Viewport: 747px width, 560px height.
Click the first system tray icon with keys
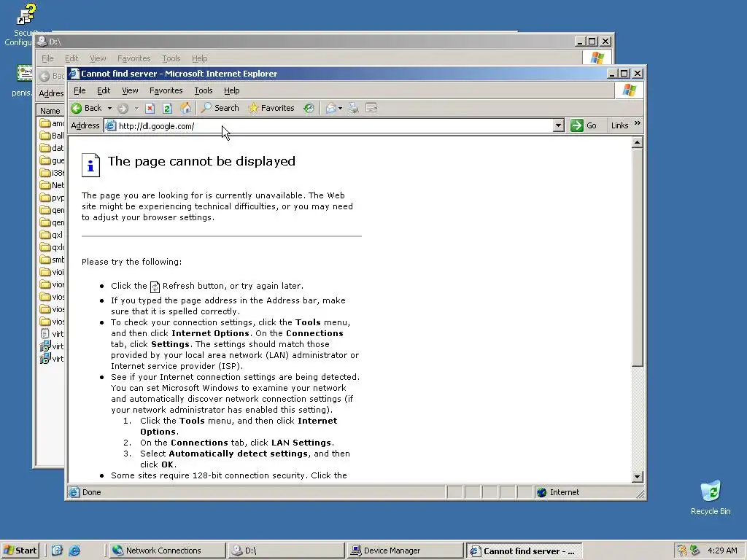point(682,551)
